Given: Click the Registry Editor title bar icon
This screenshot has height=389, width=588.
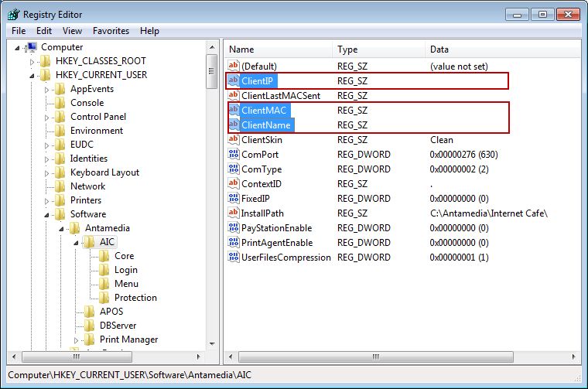Looking at the screenshot, I should 13,15.
